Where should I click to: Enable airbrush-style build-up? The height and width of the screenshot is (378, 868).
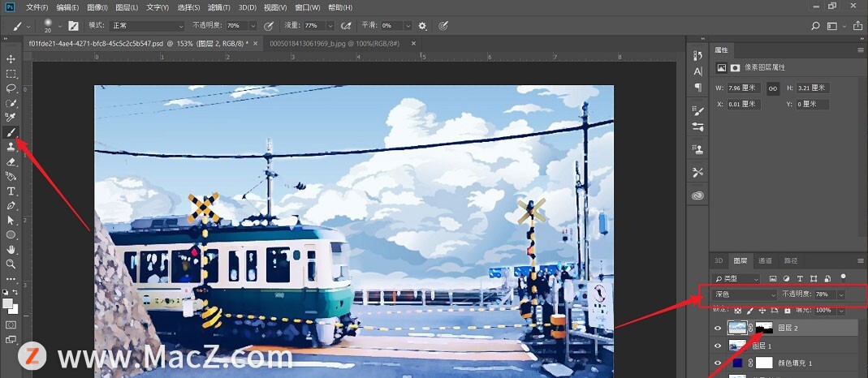pos(347,25)
